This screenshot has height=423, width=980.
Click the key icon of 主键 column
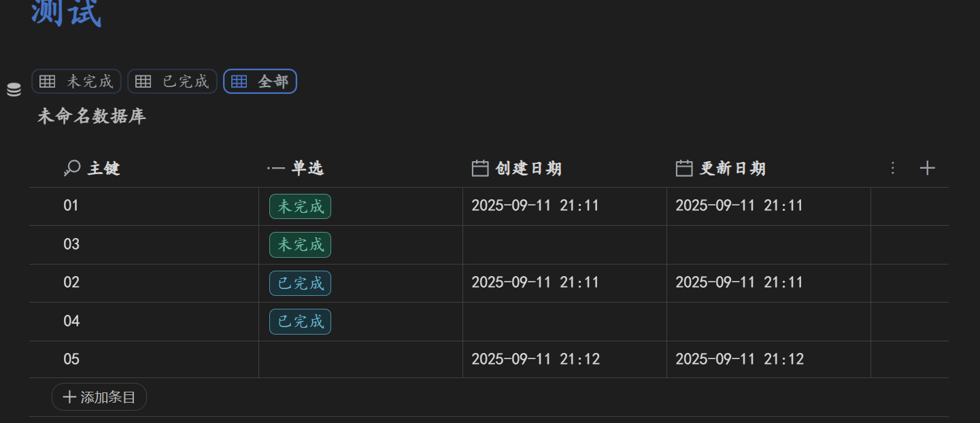(71, 168)
